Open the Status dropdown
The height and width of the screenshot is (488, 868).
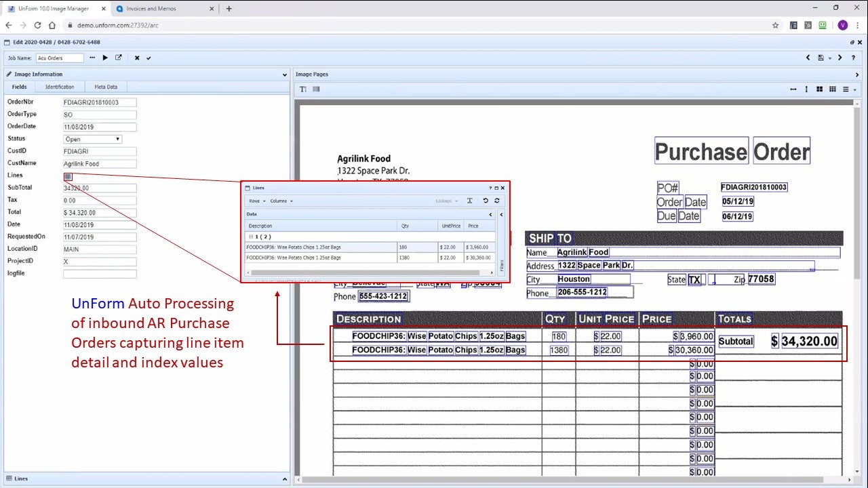(93, 139)
